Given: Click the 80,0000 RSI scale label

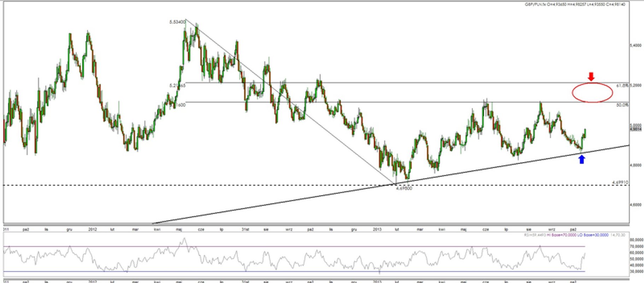Looking at the screenshot, I should (637, 240).
